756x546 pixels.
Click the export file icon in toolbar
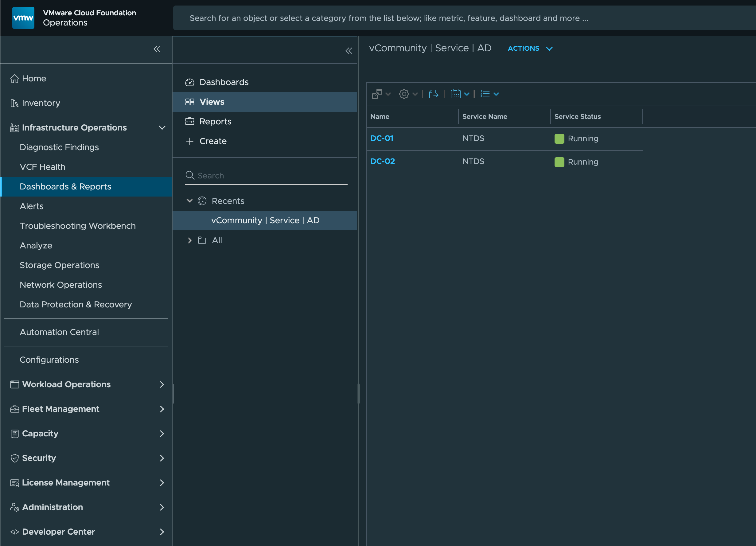(x=433, y=94)
